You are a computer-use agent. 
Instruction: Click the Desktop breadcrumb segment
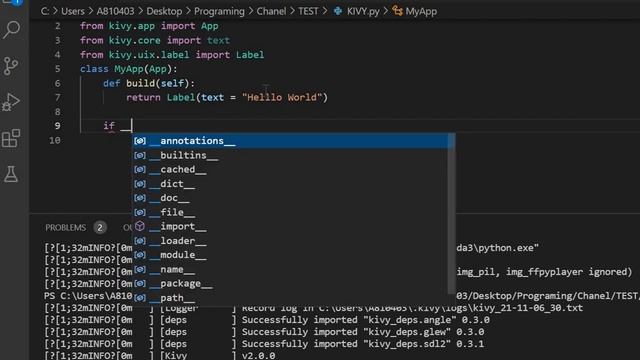(x=164, y=11)
